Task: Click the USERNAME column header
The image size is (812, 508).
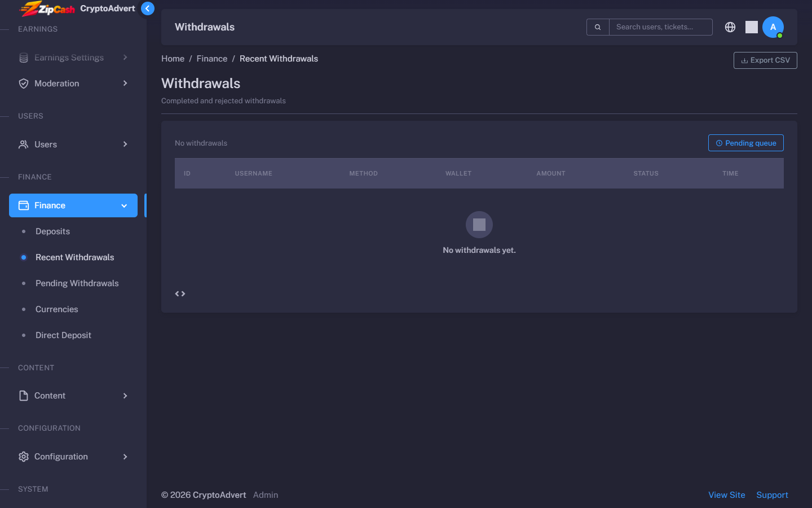Action: click(x=253, y=173)
